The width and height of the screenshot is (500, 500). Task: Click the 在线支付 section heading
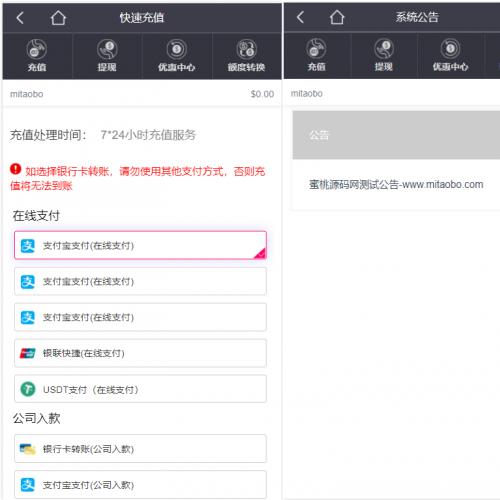tap(36, 216)
